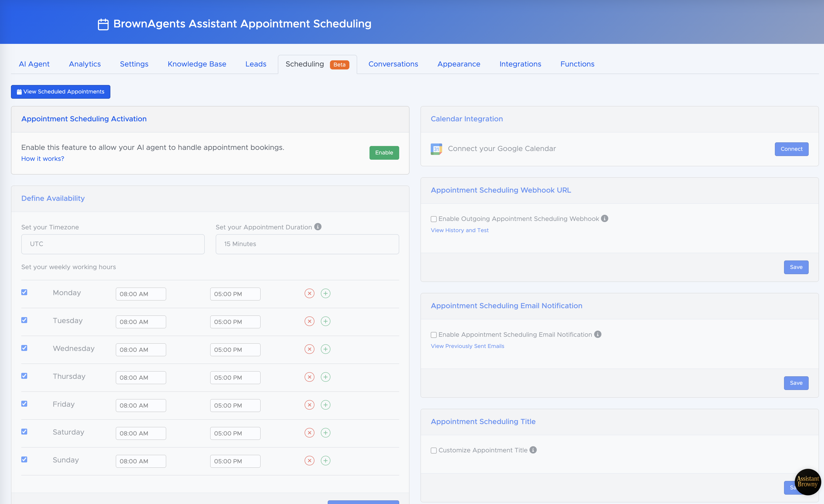Remove Monday's time slot with red X
824x504 pixels.
coord(309,293)
